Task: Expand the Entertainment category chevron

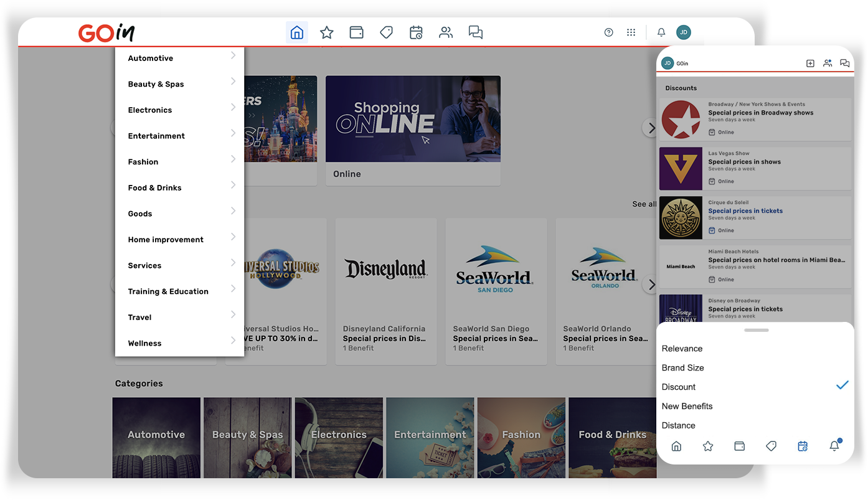Action: point(233,133)
